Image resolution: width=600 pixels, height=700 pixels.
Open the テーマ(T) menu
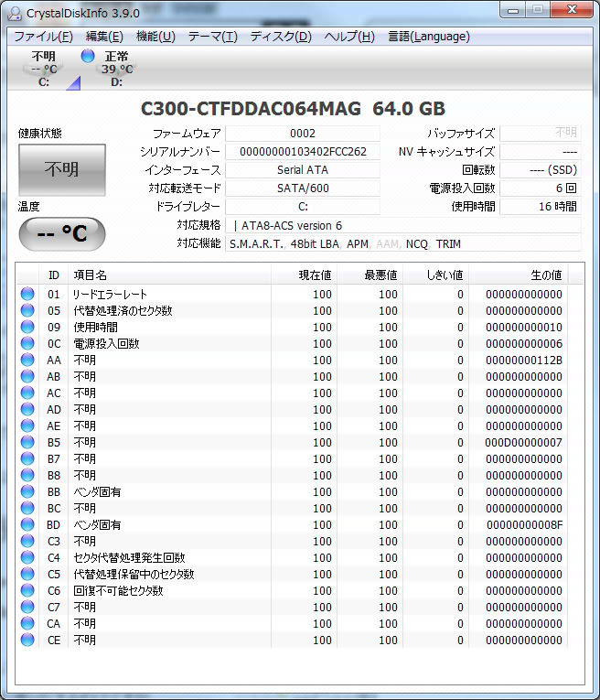[x=213, y=37]
